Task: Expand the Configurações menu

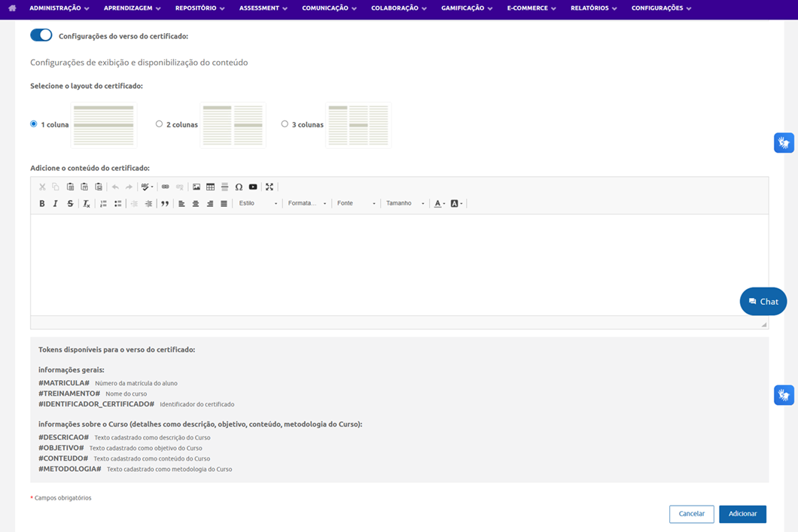Action: pyautogui.click(x=662, y=8)
